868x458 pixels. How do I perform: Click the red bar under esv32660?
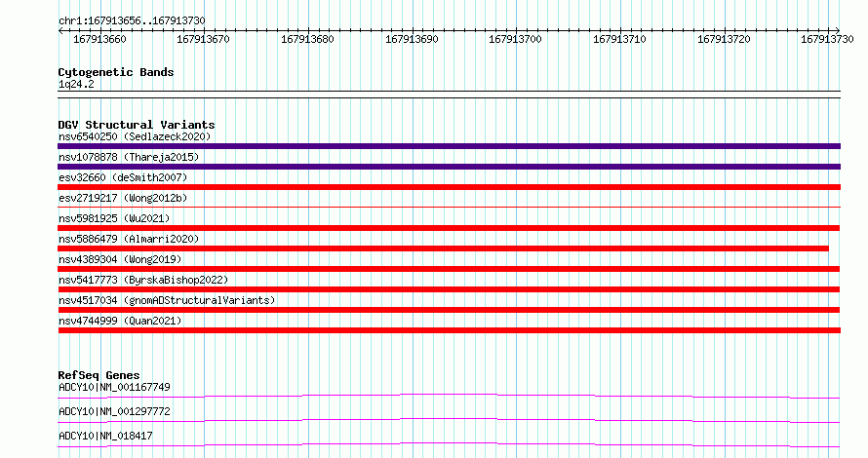coord(449,187)
